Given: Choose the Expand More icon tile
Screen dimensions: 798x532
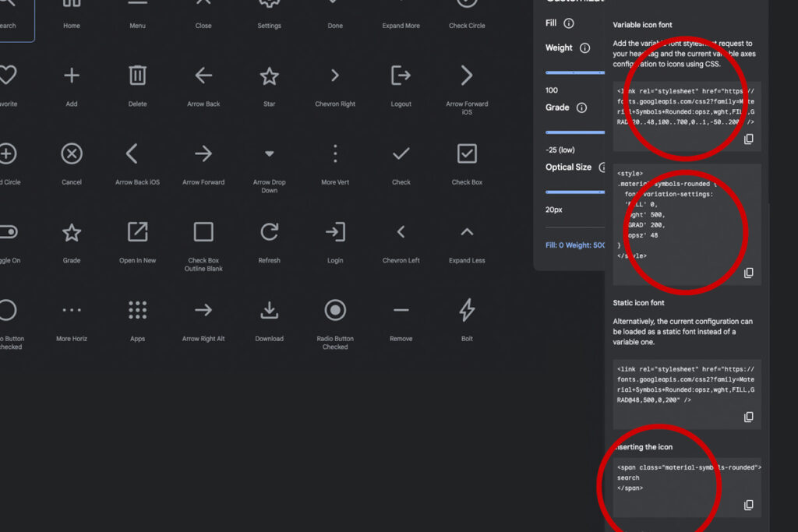Looking at the screenshot, I should [401, 14].
